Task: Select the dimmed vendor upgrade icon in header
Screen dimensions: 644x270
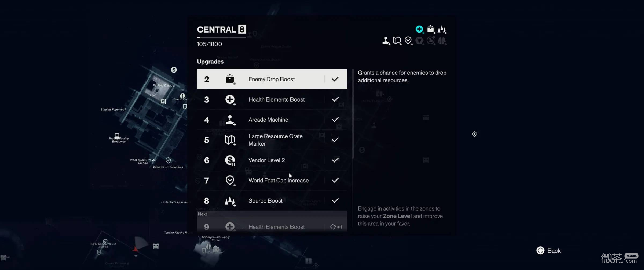Action: point(420,41)
